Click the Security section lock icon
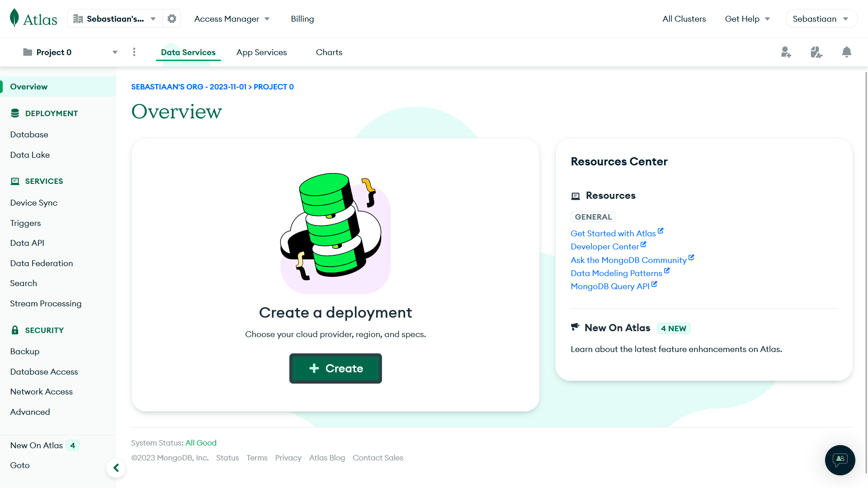The image size is (868, 488). click(x=15, y=330)
